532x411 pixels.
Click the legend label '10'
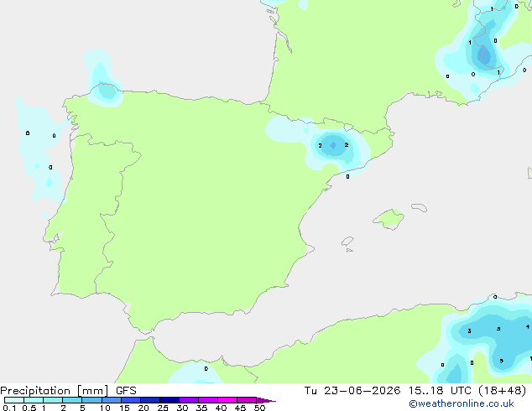tap(105, 408)
